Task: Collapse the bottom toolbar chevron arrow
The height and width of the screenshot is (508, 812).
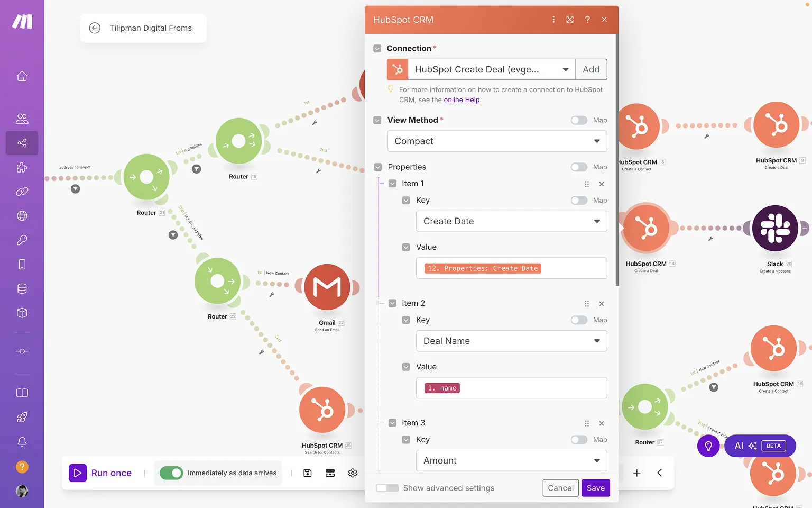Action: coord(660,473)
